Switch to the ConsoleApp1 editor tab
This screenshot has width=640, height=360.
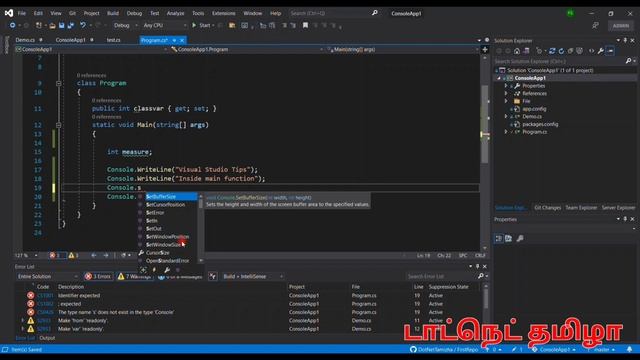pos(71,40)
